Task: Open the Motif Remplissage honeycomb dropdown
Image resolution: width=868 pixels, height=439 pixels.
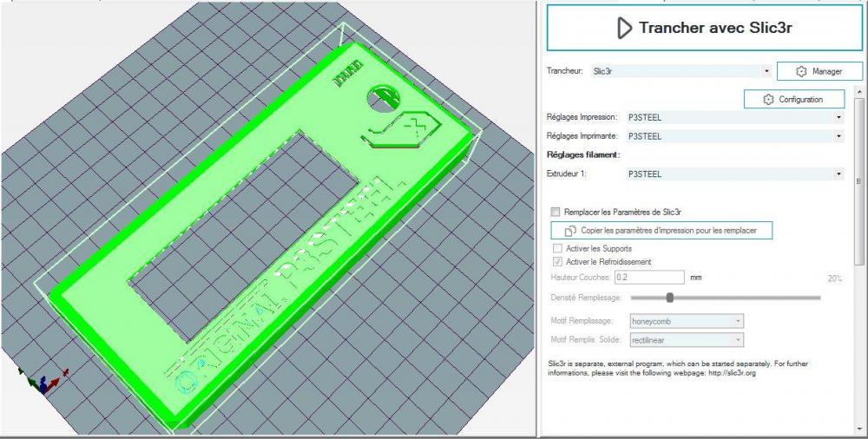Action: coord(687,321)
